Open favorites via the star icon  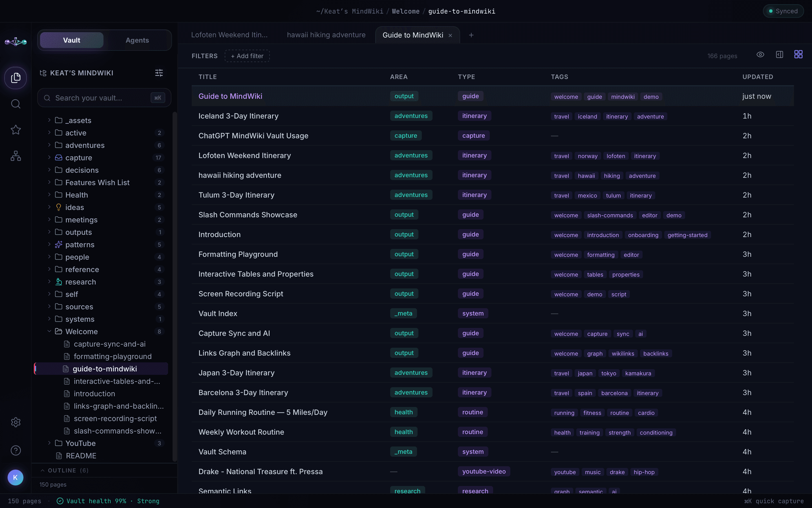click(x=16, y=130)
